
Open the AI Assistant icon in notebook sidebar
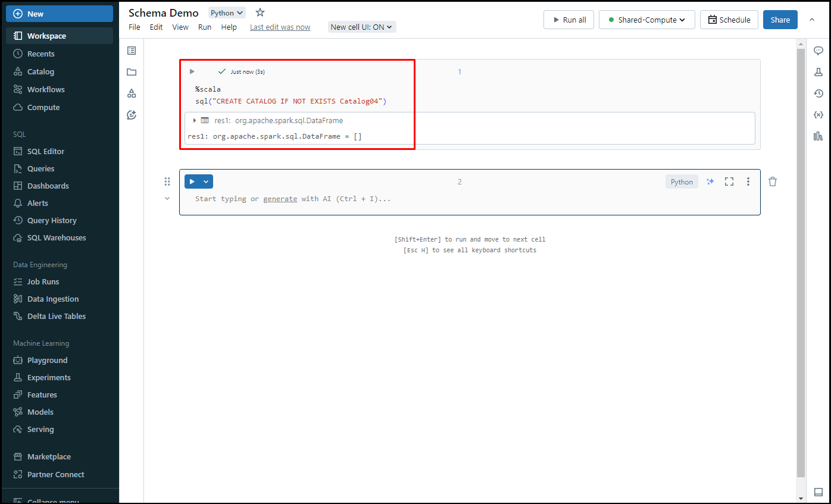[x=132, y=115]
